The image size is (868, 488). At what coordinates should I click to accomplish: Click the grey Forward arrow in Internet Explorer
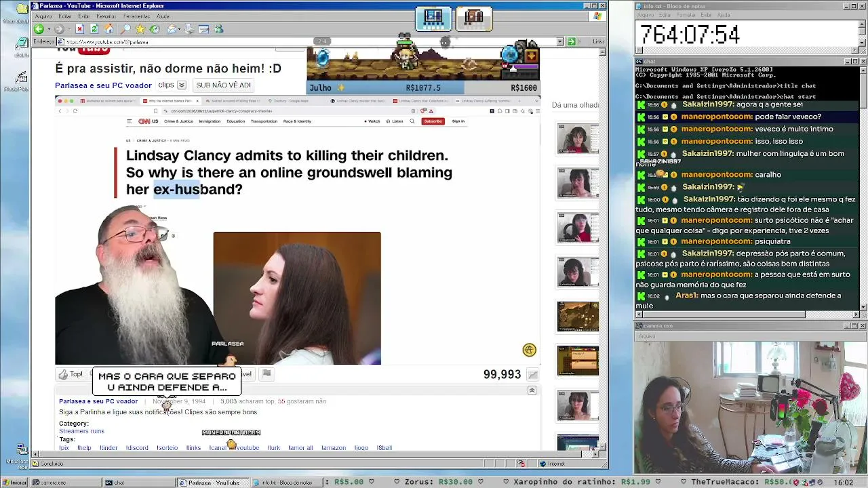59,29
